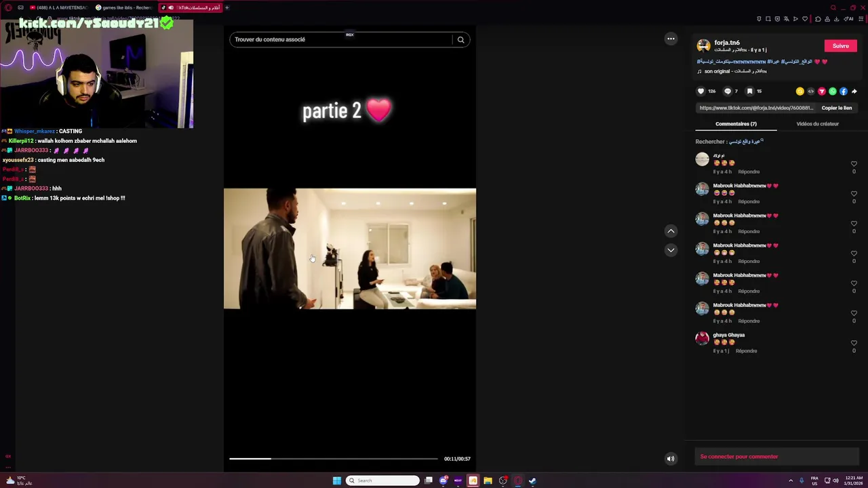Open the Windows Start menu
Screen dimensions: 868x488
(x=336, y=481)
